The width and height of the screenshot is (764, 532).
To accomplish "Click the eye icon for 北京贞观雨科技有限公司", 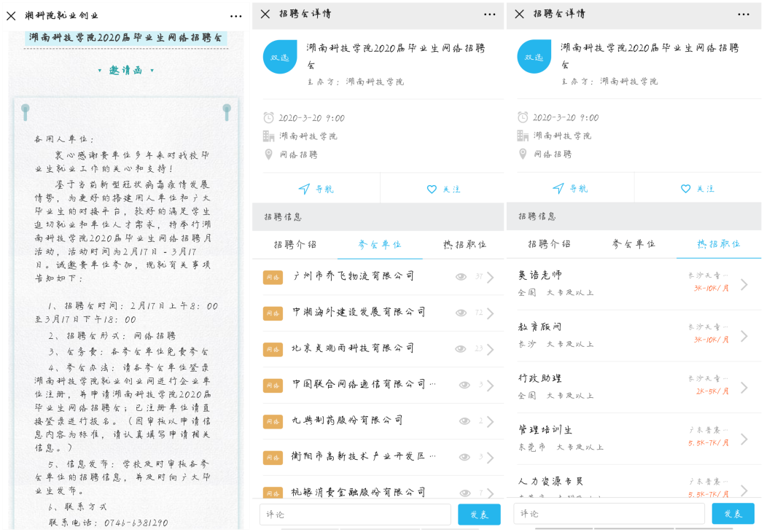I will [461, 349].
